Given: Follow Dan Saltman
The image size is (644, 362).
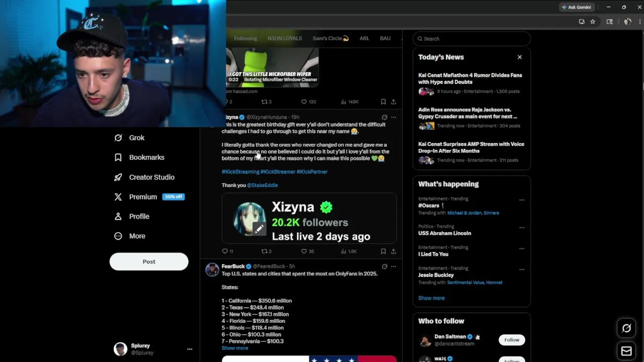Looking at the screenshot, I should (x=512, y=340).
